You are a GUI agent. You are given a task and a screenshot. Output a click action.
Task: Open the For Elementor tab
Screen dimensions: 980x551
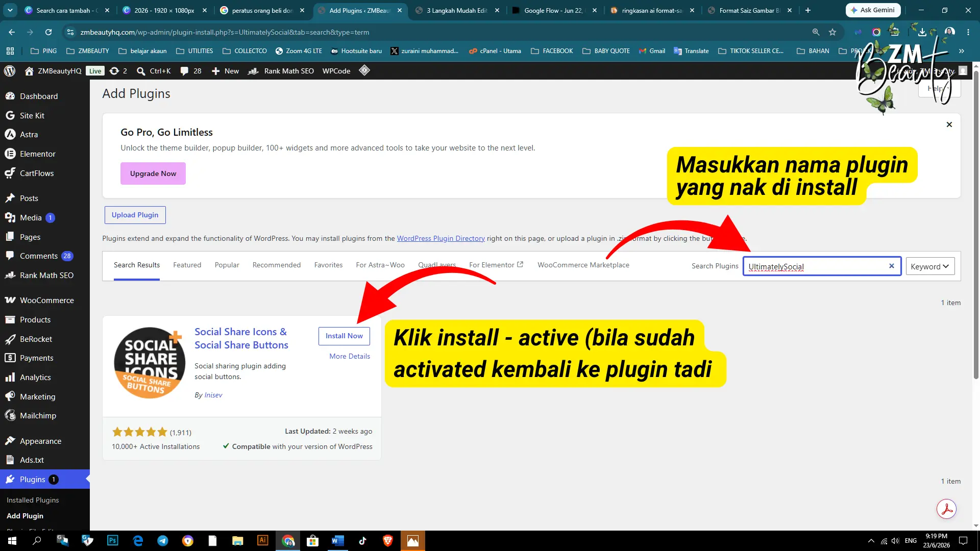click(x=496, y=265)
